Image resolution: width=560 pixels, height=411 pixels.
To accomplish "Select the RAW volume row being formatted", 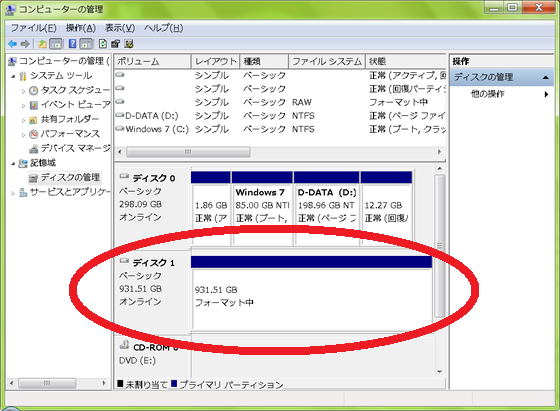I will point(280,102).
